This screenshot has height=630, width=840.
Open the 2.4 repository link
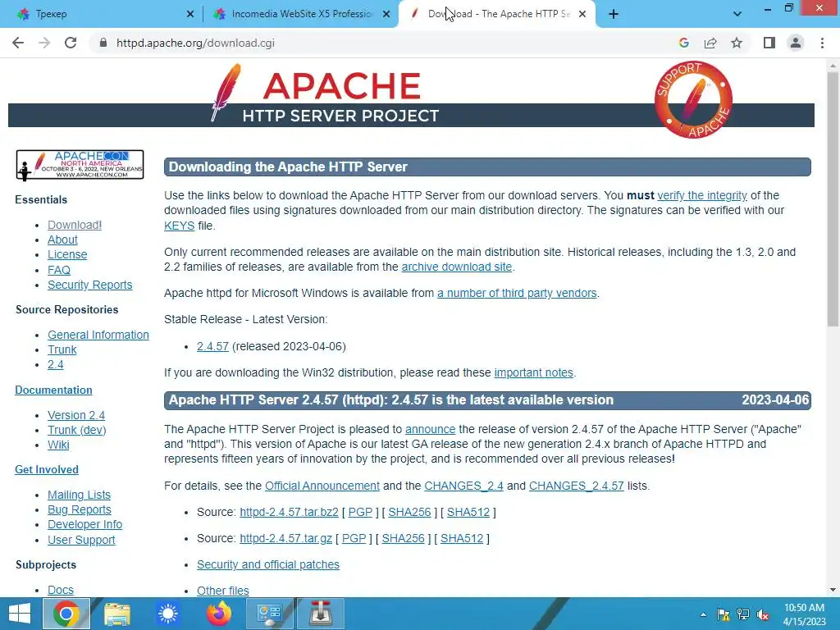55,365
